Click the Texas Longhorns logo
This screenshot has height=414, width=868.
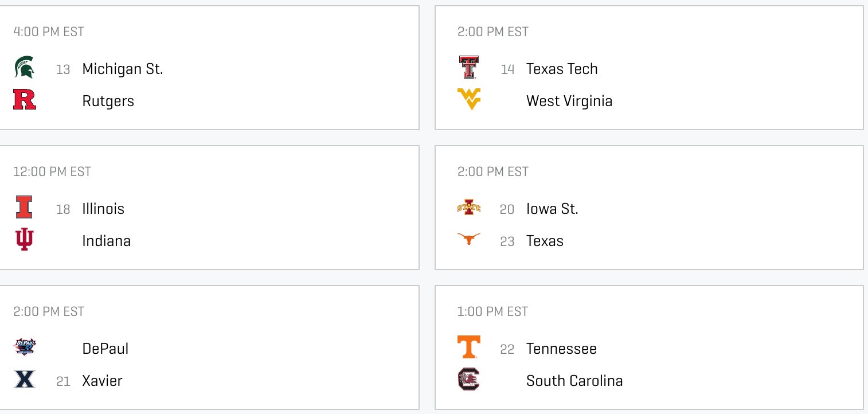click(468, 239)
